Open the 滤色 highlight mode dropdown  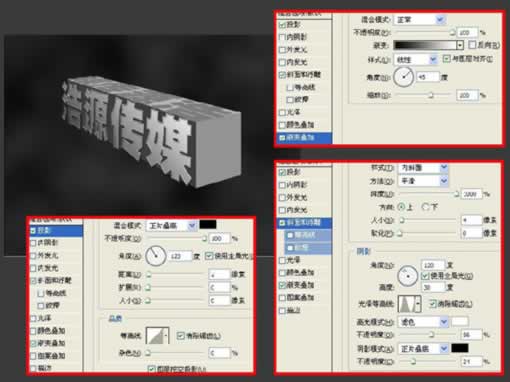(x=423, y=322)
